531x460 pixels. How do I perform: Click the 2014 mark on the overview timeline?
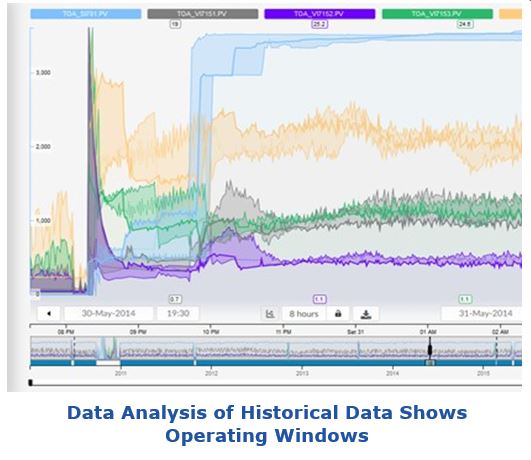392,373
